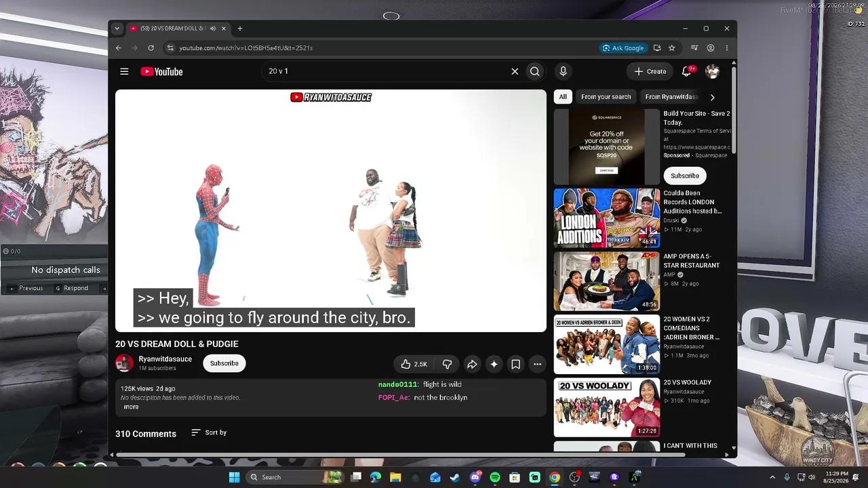Open the volume icon in system tray

pyautogui.click(x=812, y=477)
